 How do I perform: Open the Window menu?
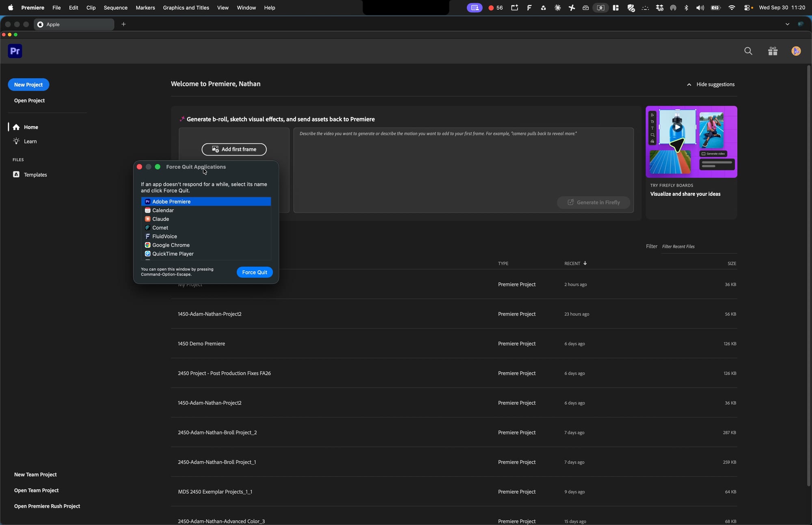(x=246, y=8)
